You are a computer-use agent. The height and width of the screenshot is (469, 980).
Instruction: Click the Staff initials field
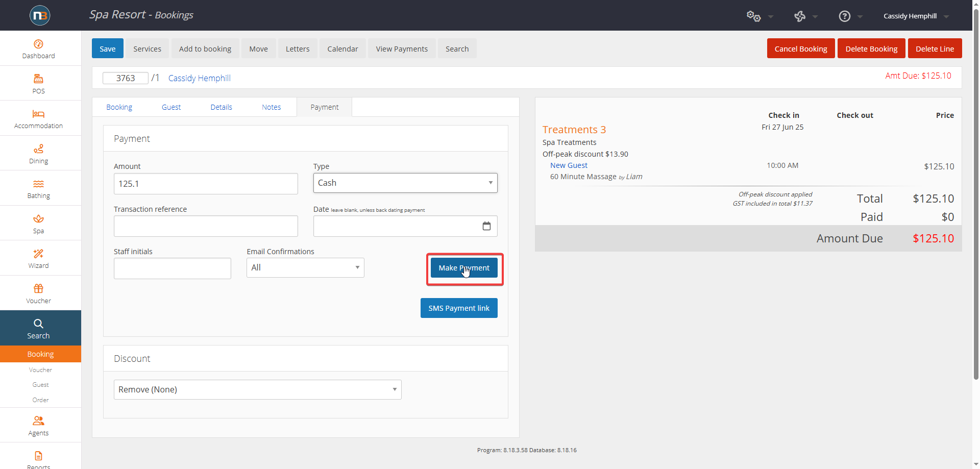pyautogui.click(x=173, y=268)
